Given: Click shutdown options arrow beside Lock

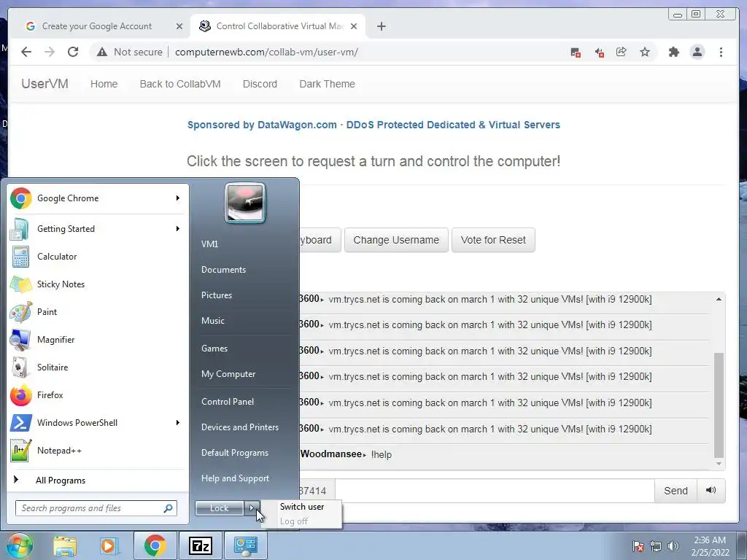Looking at the screenshot, I should coord(252,508).
